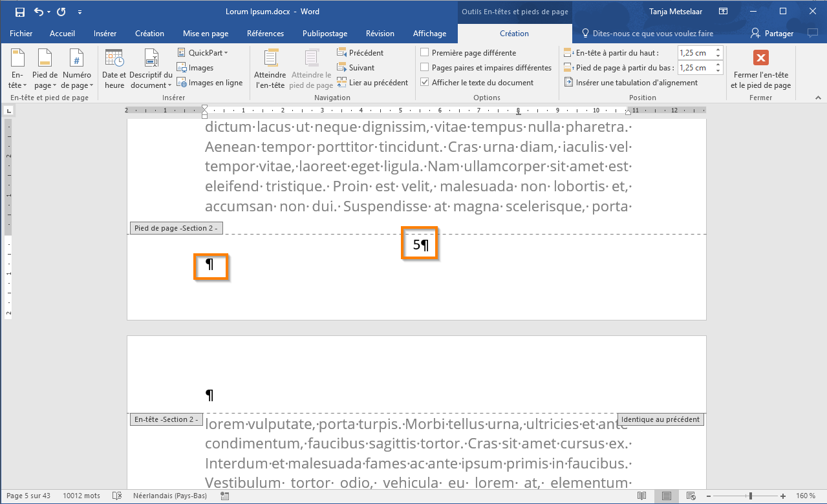Switch to the Accueil tab

pos(63,34)
